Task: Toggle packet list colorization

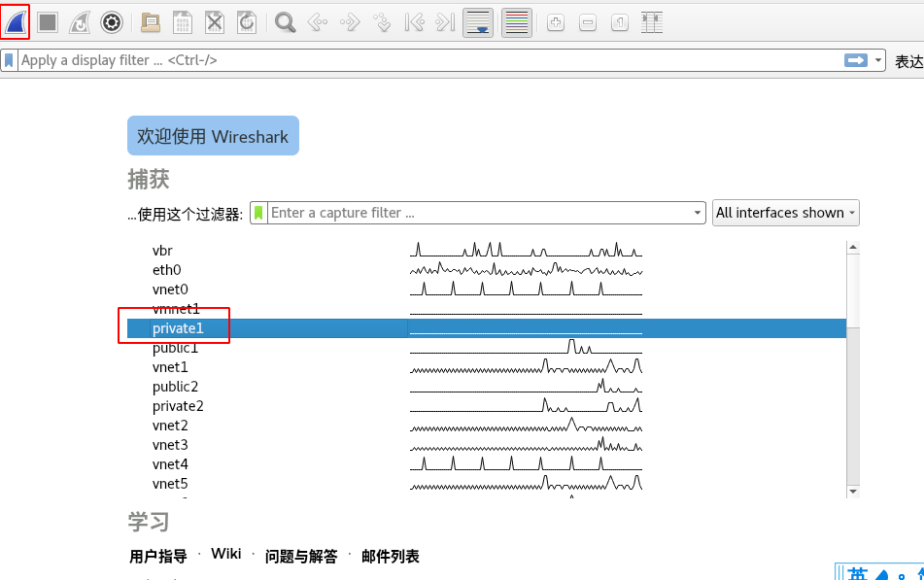Action: click(517, 22)
